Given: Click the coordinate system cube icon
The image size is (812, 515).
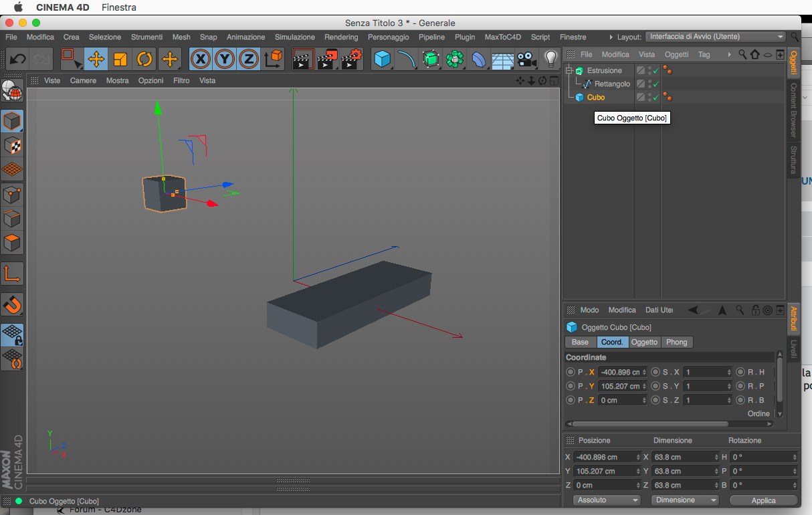Looking at the screenshot, I should pyautogui.click(x=274, y=59).
